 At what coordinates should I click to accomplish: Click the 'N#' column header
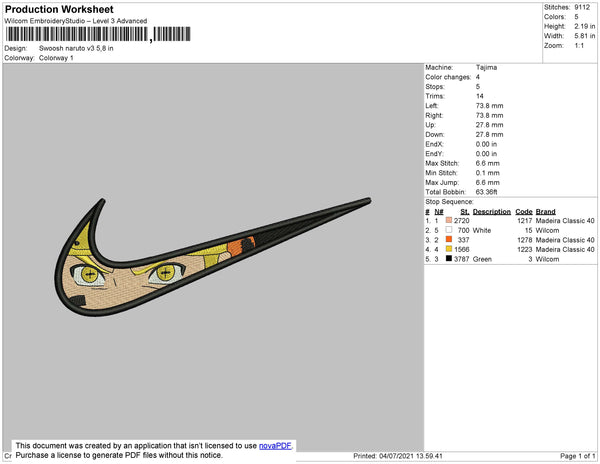[x=439, y=212]
